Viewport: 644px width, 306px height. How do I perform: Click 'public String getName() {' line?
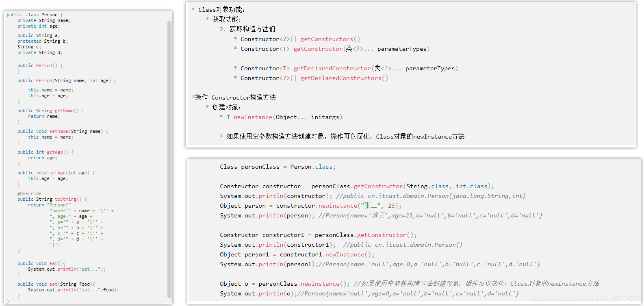pos(51,111)
